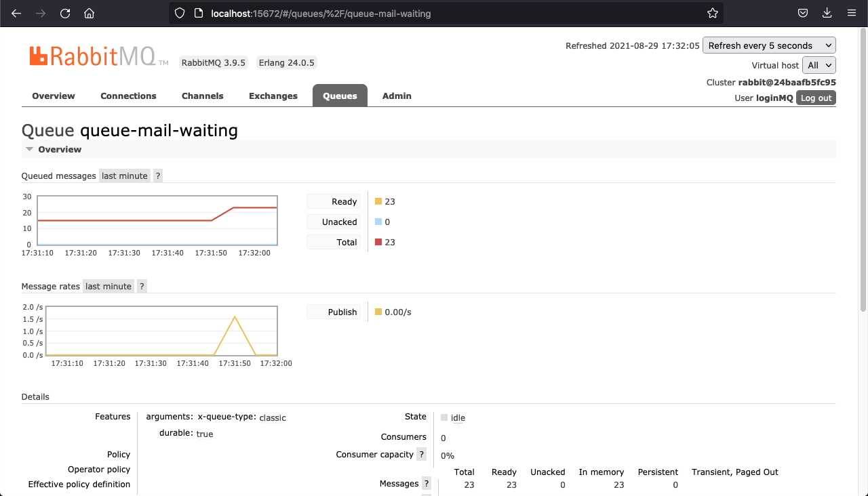This screenshot has height=496, width=868.
Task: Change Queued messages last minute range
Action: (125, 175)
